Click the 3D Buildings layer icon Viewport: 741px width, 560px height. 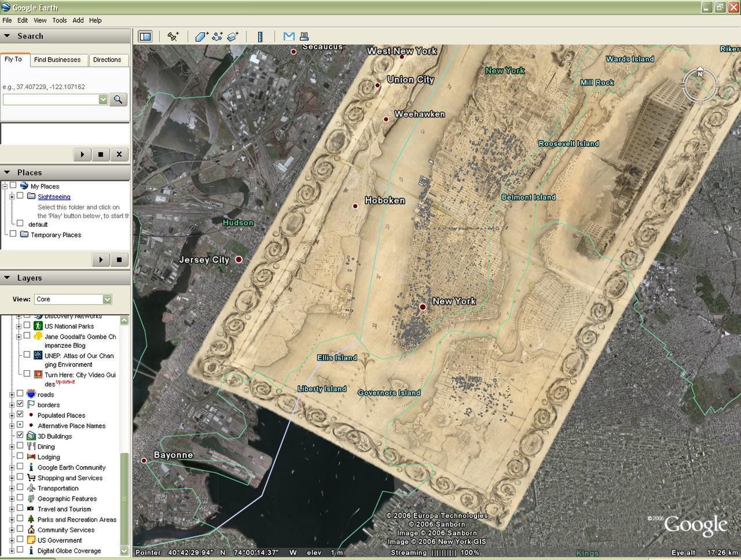(31, 436)
